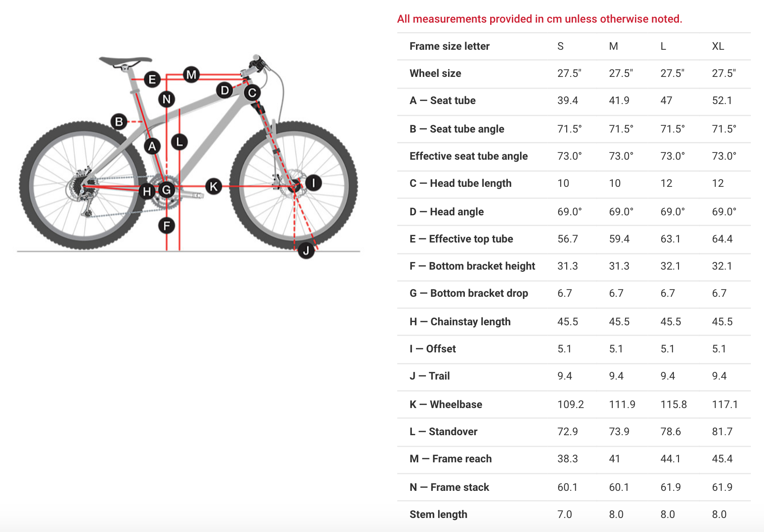764x532 pixels.
Task: Click the bike saddle in the diagram
Action: click(125, 61)
